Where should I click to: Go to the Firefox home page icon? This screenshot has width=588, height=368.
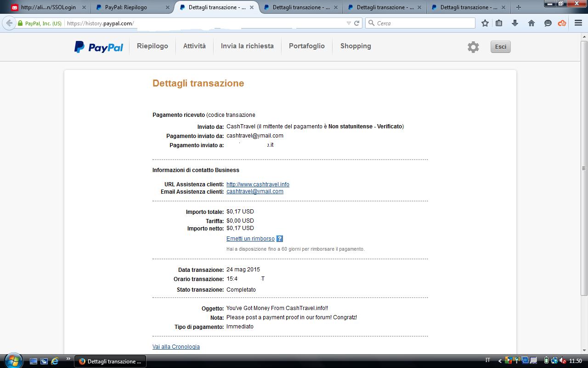pos(531,23)
